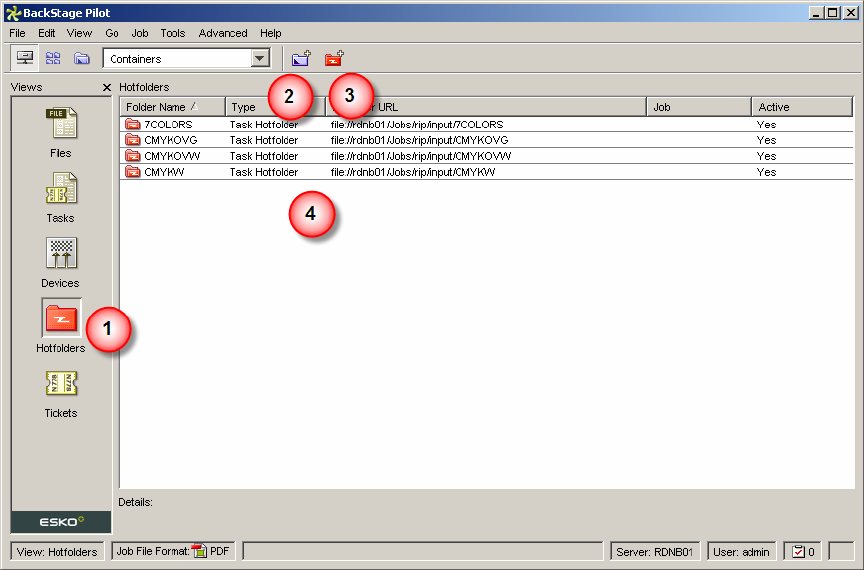Click the to-do checklist status icon

click(x=798, y=551)
